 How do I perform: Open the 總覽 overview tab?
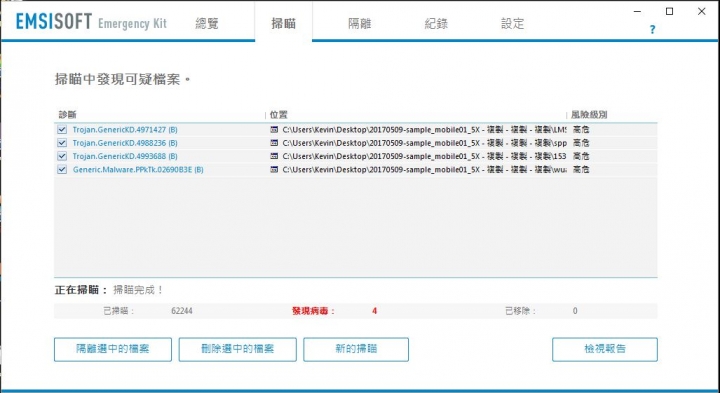tap(207, 23)
